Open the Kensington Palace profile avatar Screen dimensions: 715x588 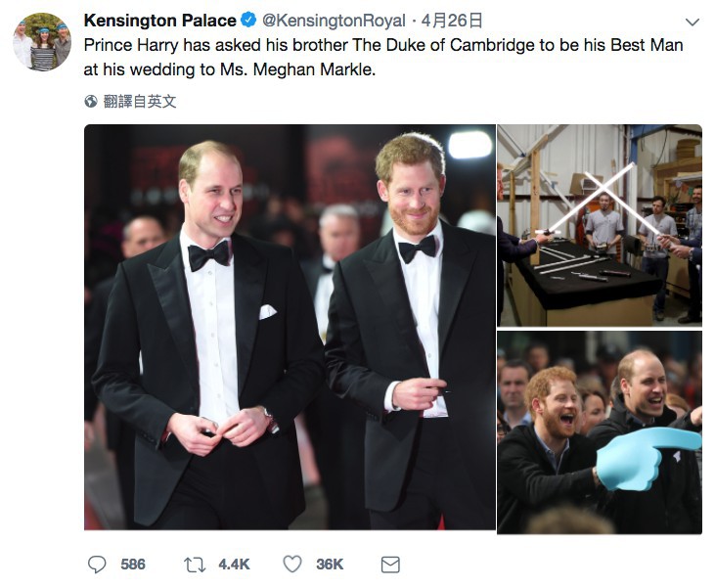tap(41, 42)
